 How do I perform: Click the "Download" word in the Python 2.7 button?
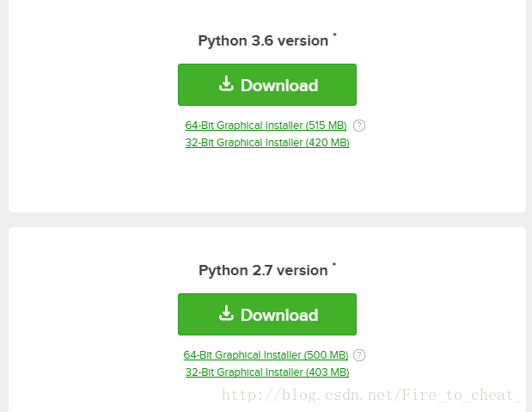click(279, 315)
